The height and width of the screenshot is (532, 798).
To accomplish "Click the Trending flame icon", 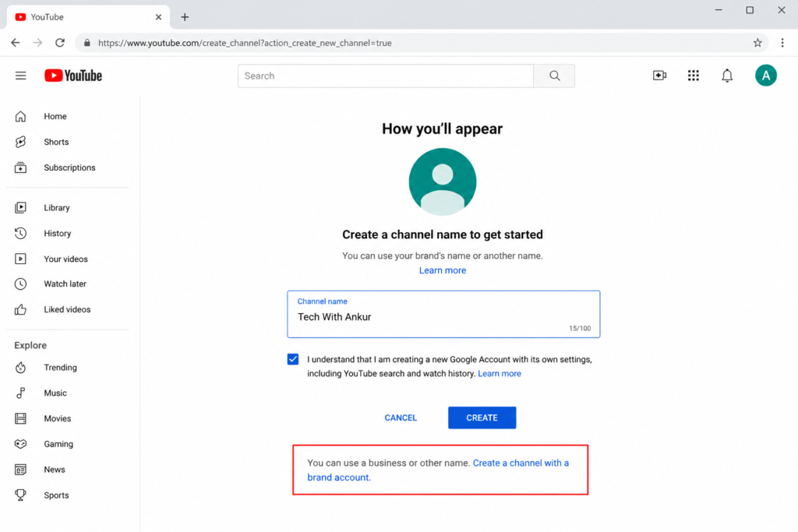I will 20,367.
